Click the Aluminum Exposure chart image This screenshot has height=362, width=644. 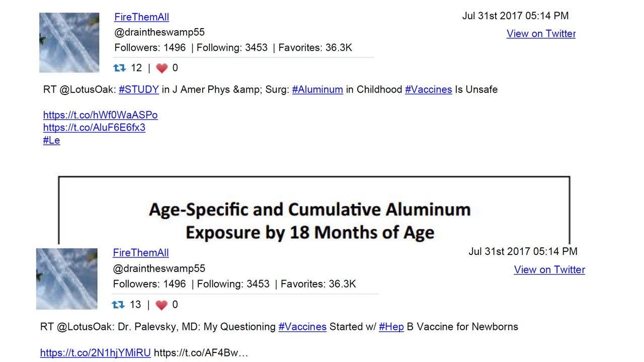click(x=314, y=210)
